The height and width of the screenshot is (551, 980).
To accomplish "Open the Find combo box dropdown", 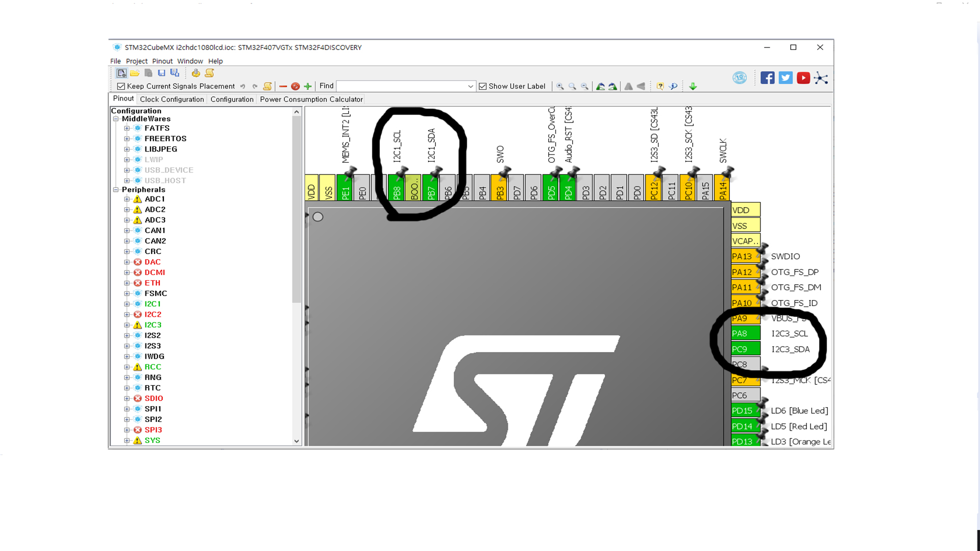I will click(x=470, y=86).
